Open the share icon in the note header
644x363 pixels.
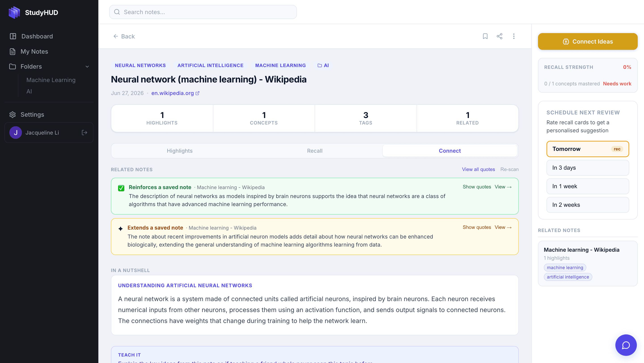pyautogui.click(x=499, y=36)
